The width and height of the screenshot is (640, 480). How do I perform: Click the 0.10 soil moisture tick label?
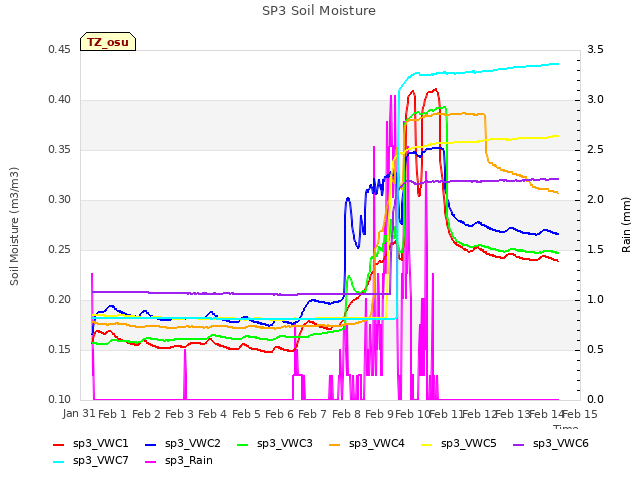tap(59, 399)
